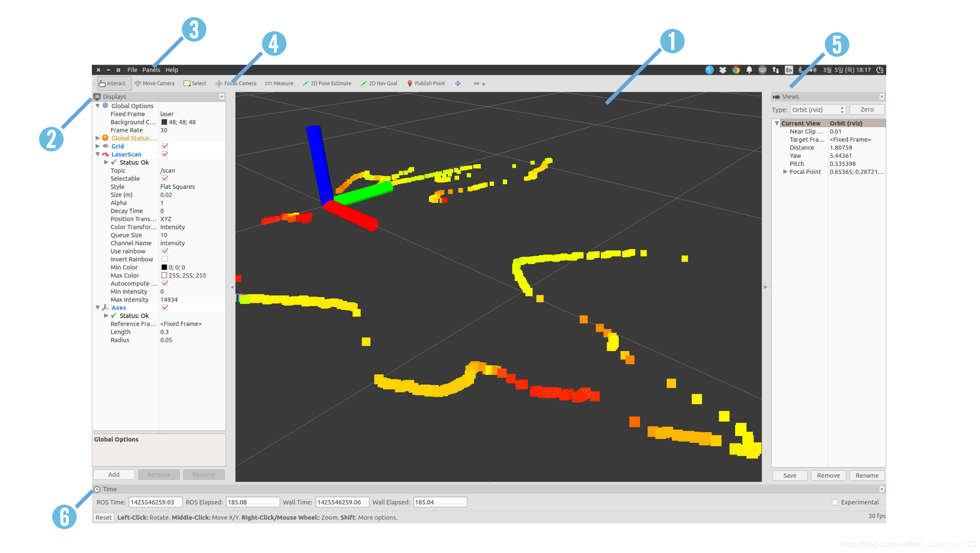This screenshot has width=980, height=553.
Task: Open Chrome icon in system tray
Action: 736,70
